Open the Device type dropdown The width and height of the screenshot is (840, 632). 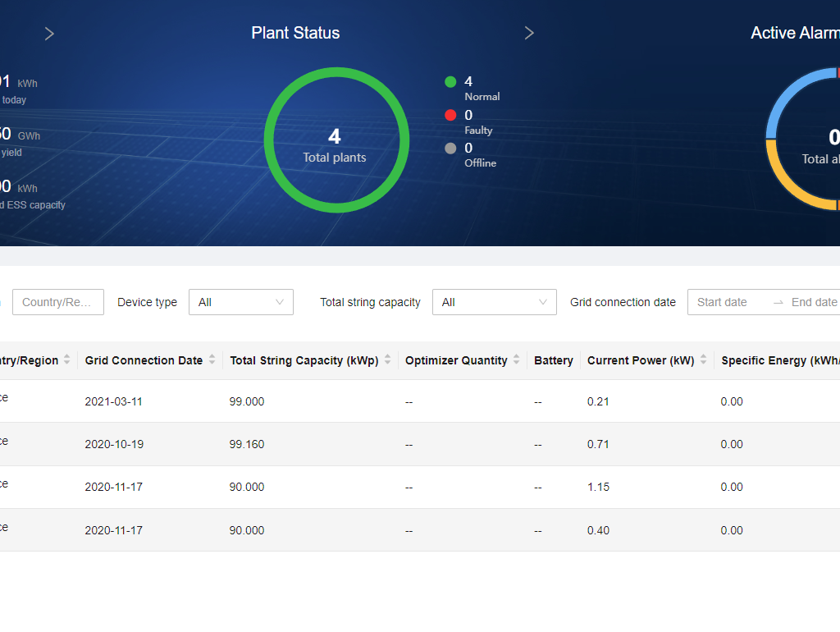click(240, 302)
